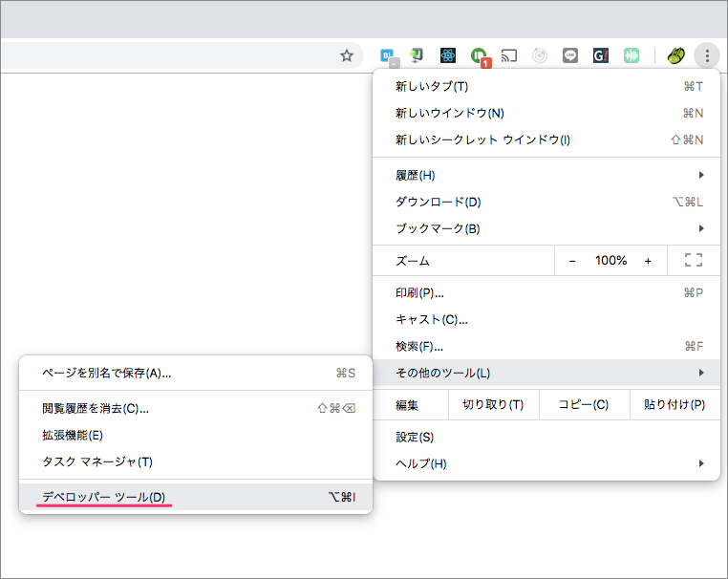Click 切り取り(T) in the edit row
The height and width of the screenshot is (579, 728).
click(x=494, y=405)
